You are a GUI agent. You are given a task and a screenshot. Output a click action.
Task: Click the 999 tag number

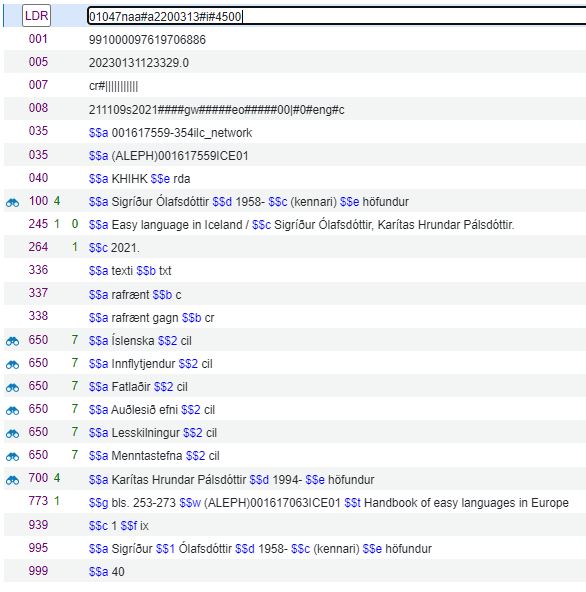point(38,570)
